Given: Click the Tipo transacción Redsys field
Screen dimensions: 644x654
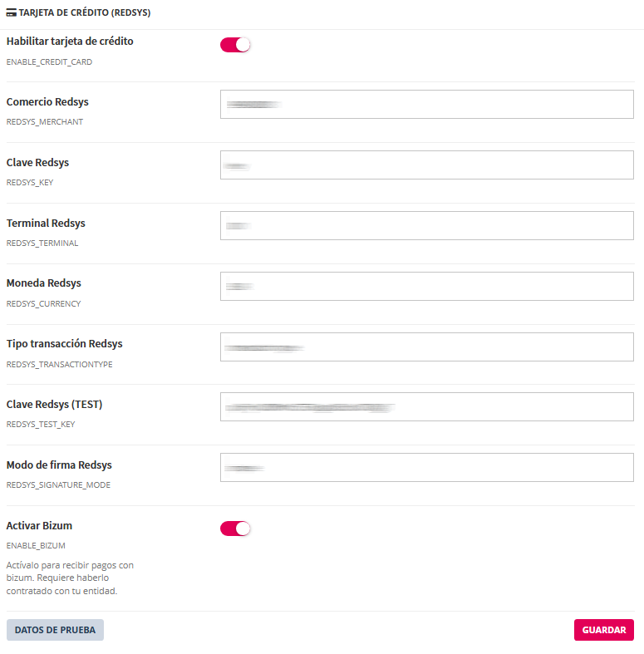Looking at the screenshot, I should [426, 347].
